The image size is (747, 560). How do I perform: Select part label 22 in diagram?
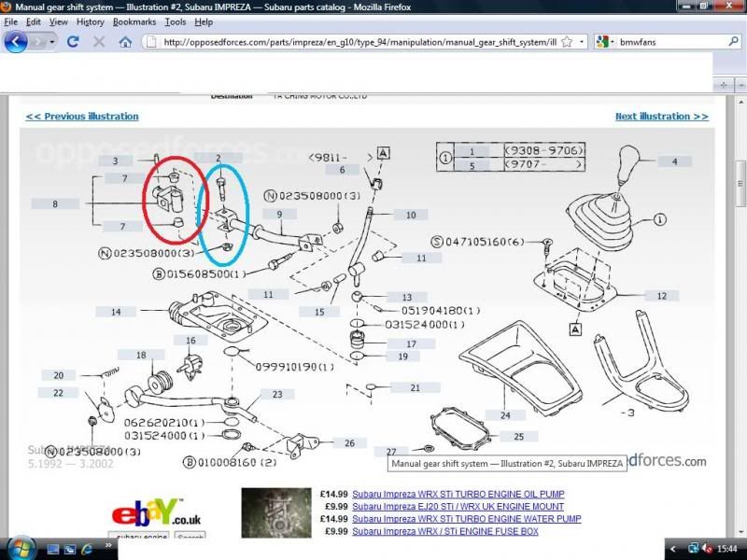click(58, 393)
